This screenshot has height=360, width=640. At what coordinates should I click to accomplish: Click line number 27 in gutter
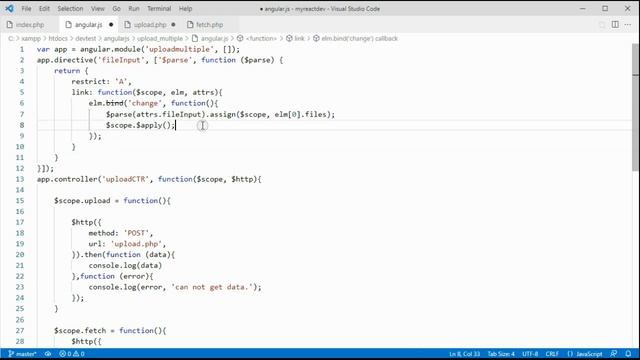tap(20, 331)
